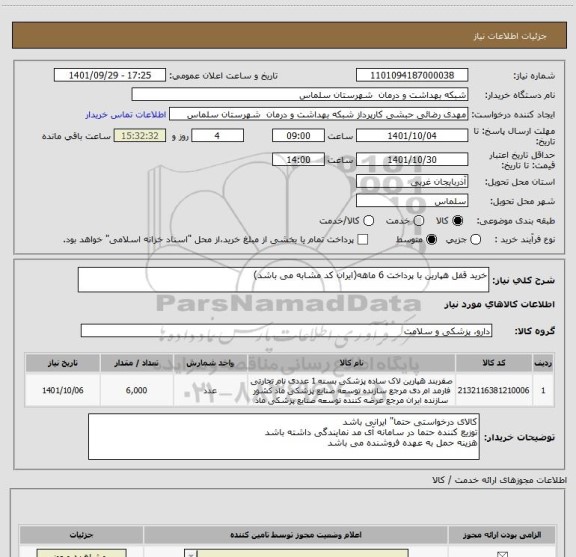Toggle the mandatory license checkbox in table
Image resolution: width=576 pixels, height=557 pixels.
tap(502, 554)
